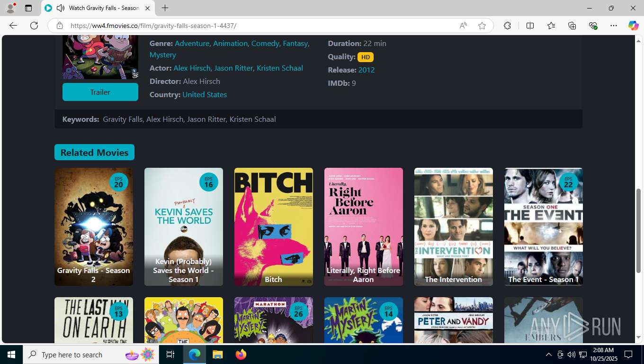Open actor Kristen Schaal link
The width and height of the screenshot is (644, 364).
[280, 68]
